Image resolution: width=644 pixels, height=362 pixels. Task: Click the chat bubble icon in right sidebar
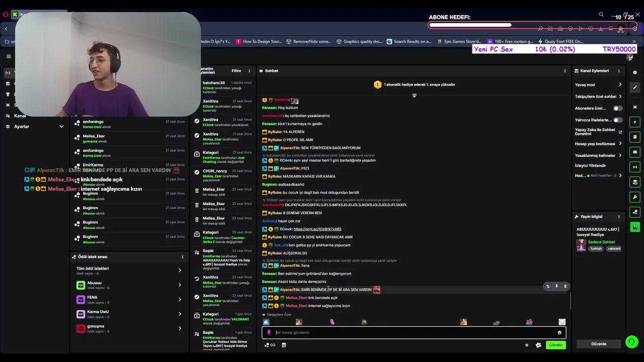635,152
